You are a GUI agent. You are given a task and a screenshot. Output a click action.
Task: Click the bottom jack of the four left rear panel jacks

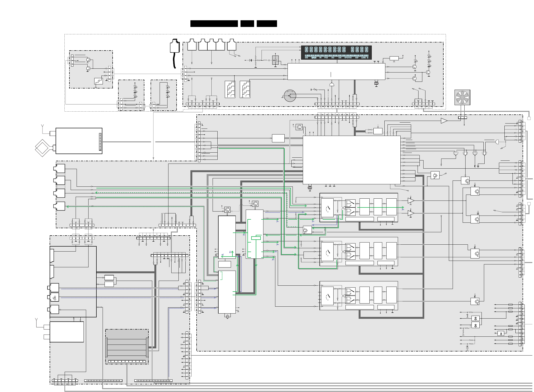click(59, 206)
